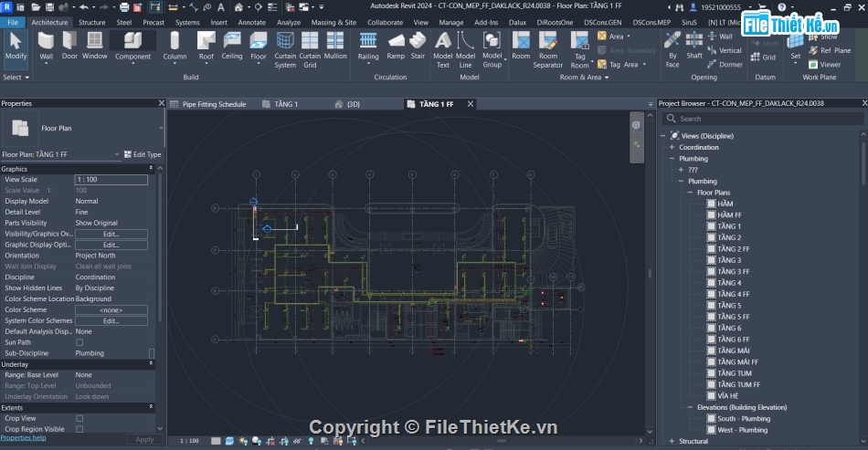The image size is (868, 450).
Task: Select the Model Text tool
Action: [443, 50]
